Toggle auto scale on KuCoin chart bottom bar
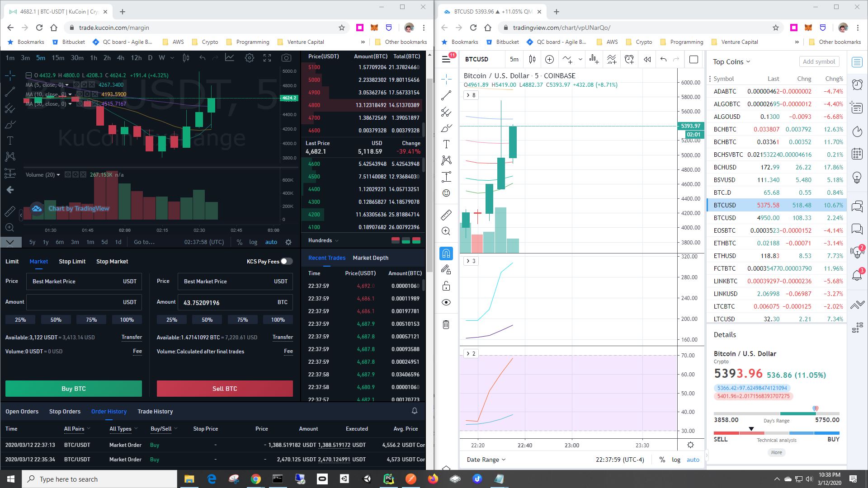The height and width of the screenshot is (488, 868). [x=271, y=242]
